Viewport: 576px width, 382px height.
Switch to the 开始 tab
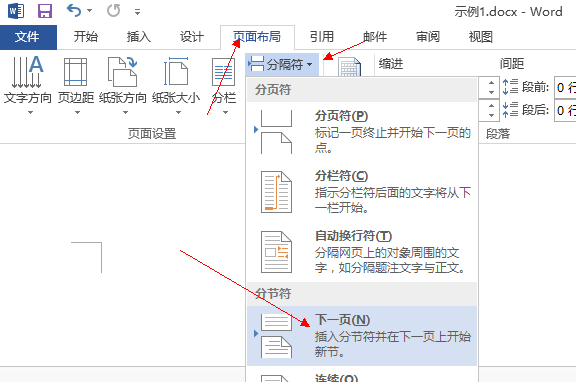86,37
